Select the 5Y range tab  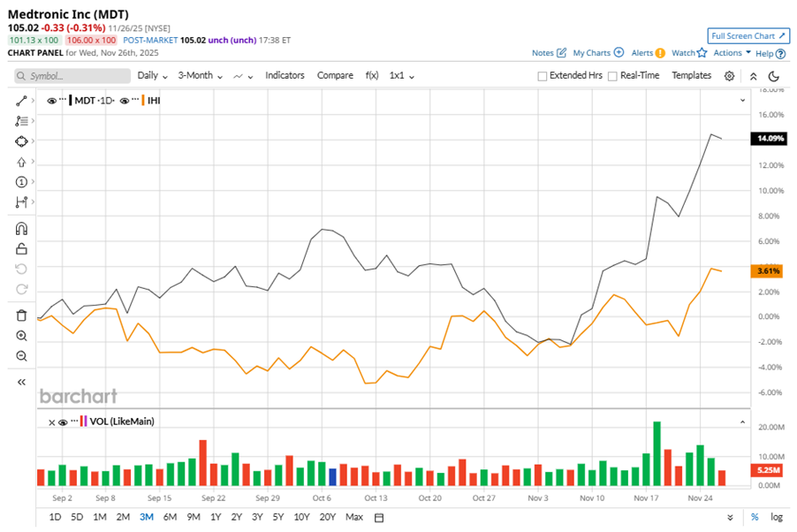click(x=278, y=517)
